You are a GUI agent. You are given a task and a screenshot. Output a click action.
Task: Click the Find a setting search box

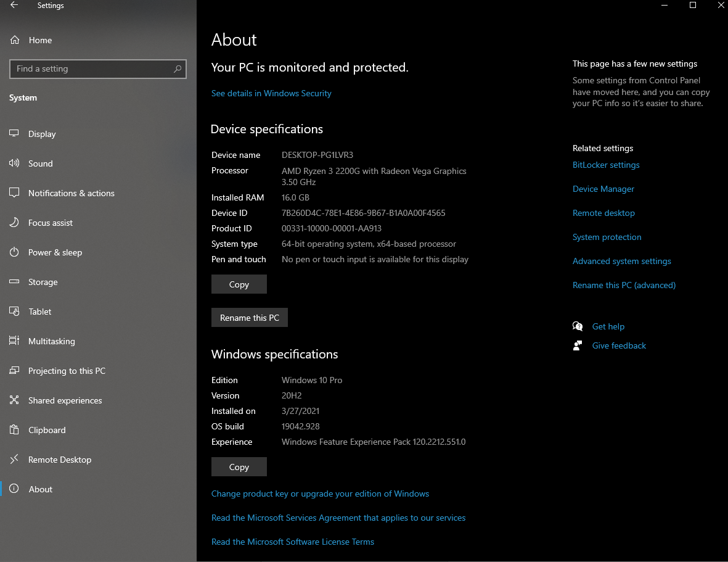(98, 68)
